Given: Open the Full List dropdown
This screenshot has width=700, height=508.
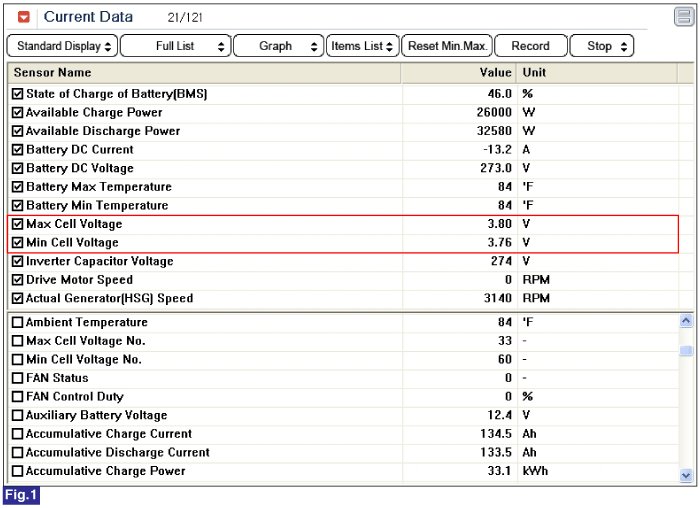Looking at the screenshot, I should 176,46.
